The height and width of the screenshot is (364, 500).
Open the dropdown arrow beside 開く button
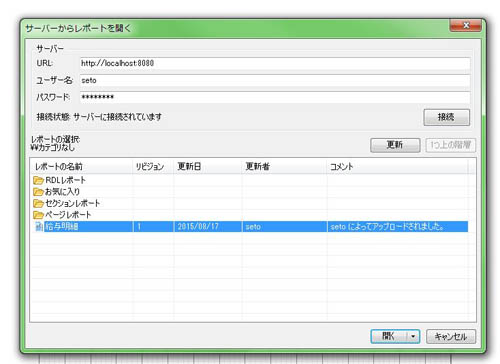point(413,336)
